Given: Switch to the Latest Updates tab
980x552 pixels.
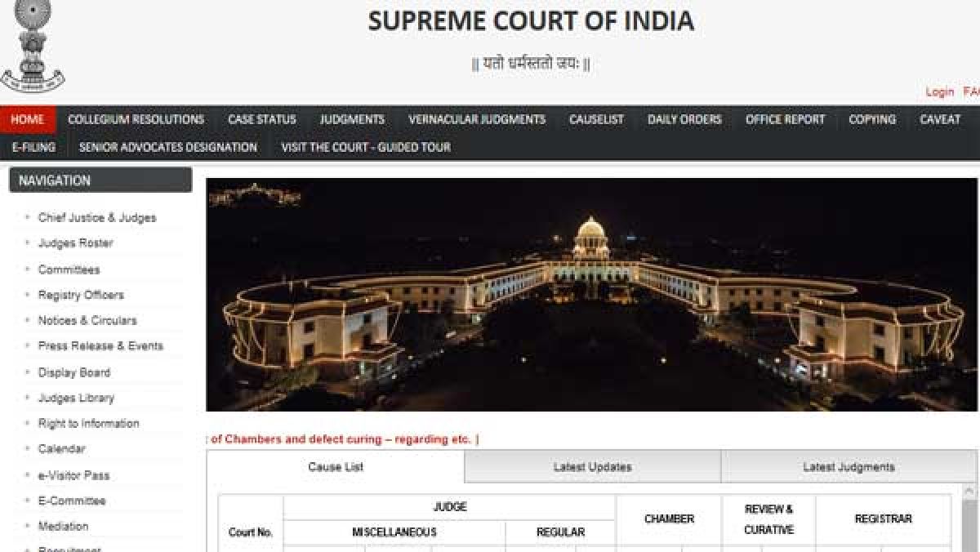Looking at the screenshot, I should (593, 467).
